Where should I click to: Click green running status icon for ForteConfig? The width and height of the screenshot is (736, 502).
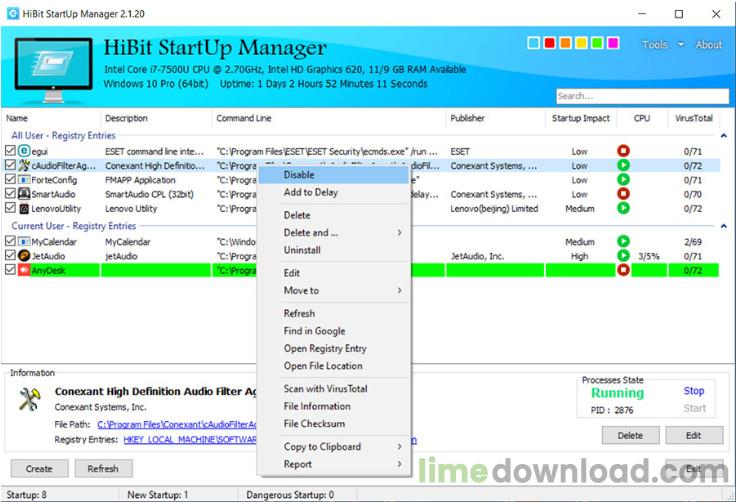tap(623, 179)
